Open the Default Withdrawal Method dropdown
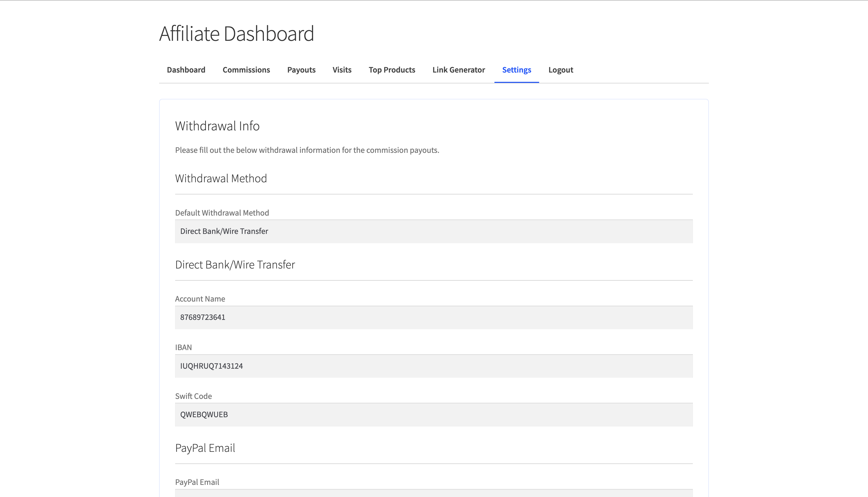 434,231
